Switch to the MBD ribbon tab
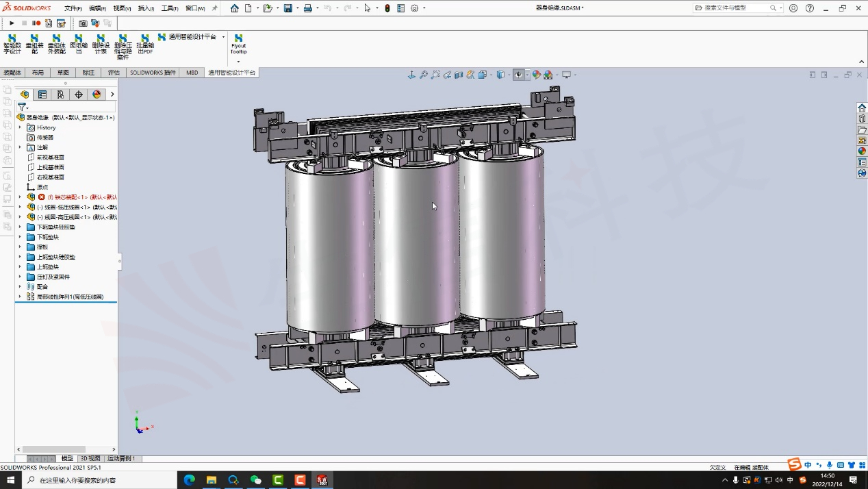Image resolution: width=868 pixels, height=489 pixels. coord(192,73)
